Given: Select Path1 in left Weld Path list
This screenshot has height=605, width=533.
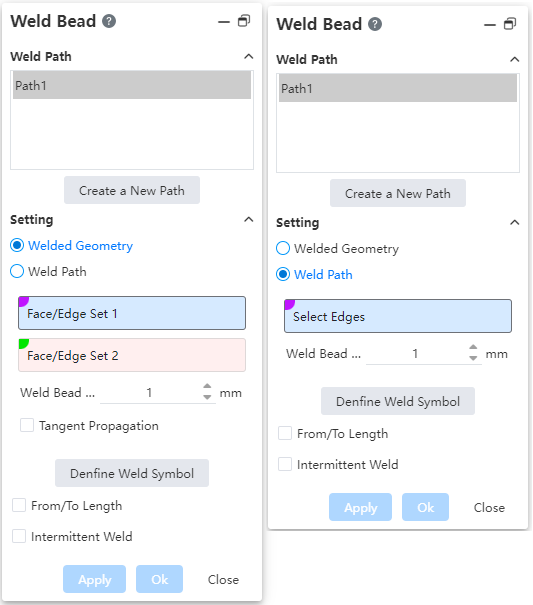Looking at the screenshot, I should click(132, 85).
